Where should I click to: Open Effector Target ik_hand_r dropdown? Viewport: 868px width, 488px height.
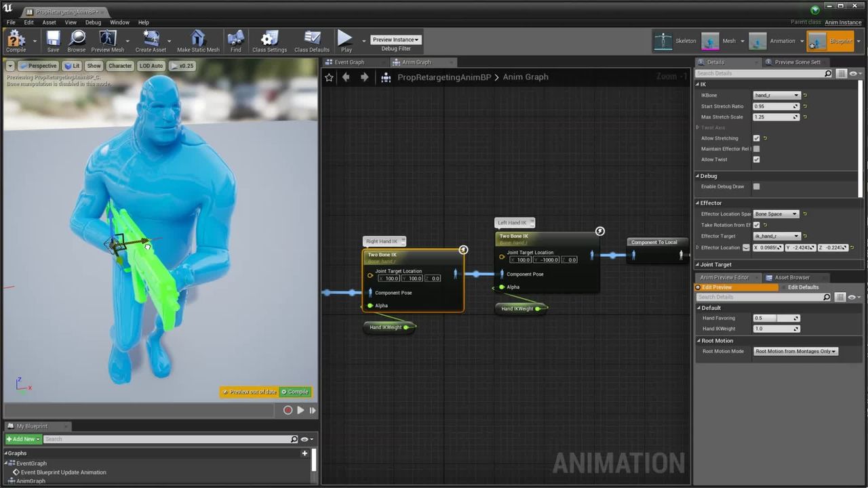tap(776, 237)
